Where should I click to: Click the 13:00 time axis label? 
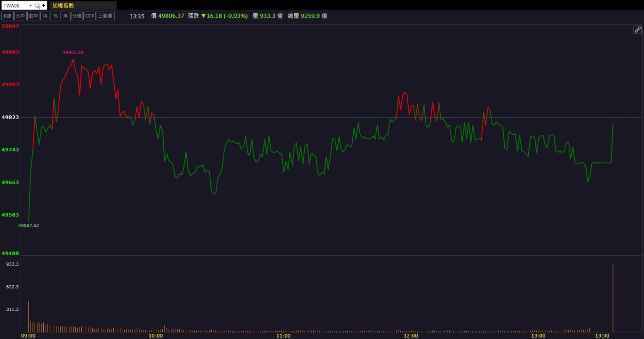(538, 336)
